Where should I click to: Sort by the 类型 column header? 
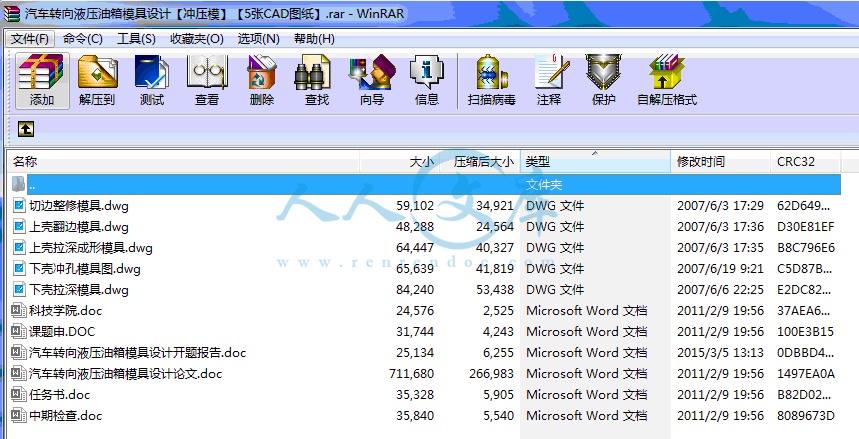click(595, 162)
